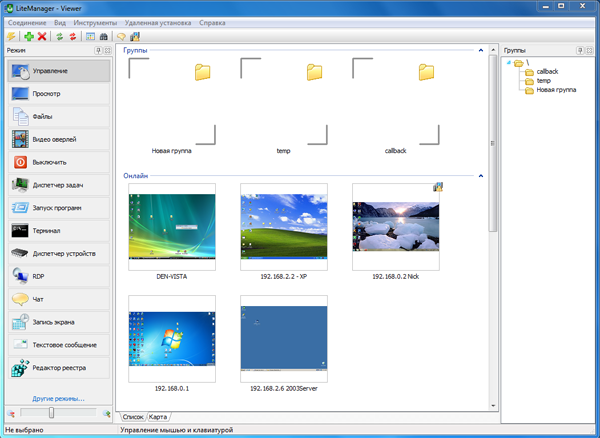Viewport: 600px width, 438px height.
Task: Select the Текстовое сообщение mode
Action: (59, 345)
